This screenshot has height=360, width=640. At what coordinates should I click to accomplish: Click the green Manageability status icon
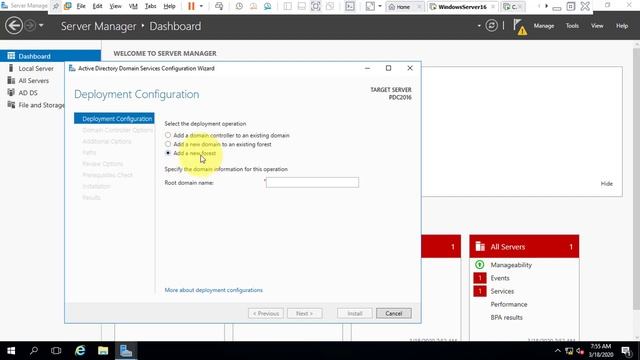pyautogui.click(x=480, y=265)
